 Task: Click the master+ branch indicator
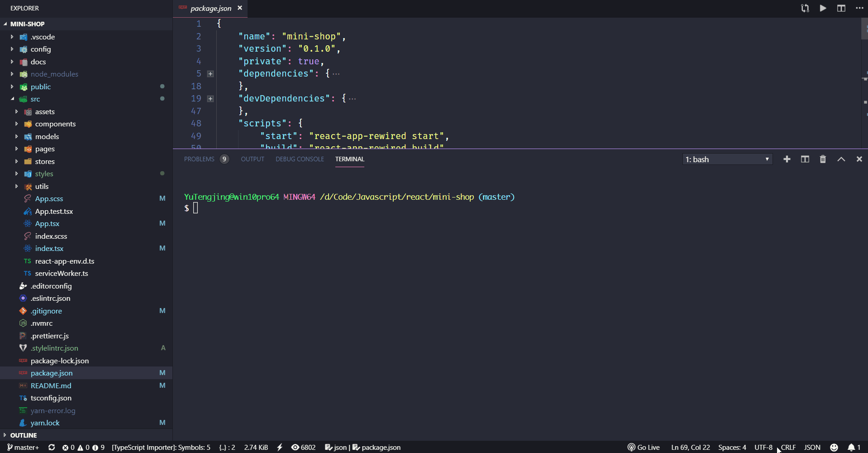pyautogui.click(x=23, y=447)
